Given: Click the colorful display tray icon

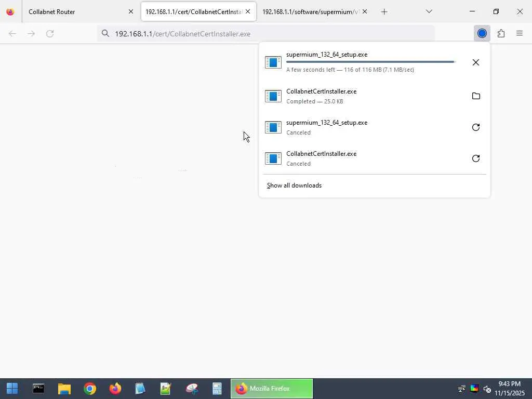Looking at the screenshot, I should click(x=474, y=389).
